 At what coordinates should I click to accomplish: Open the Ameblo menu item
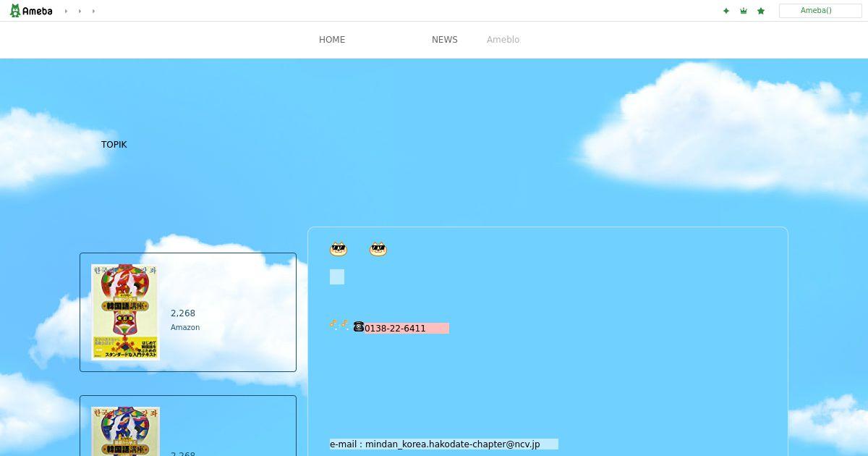(503, 40)
